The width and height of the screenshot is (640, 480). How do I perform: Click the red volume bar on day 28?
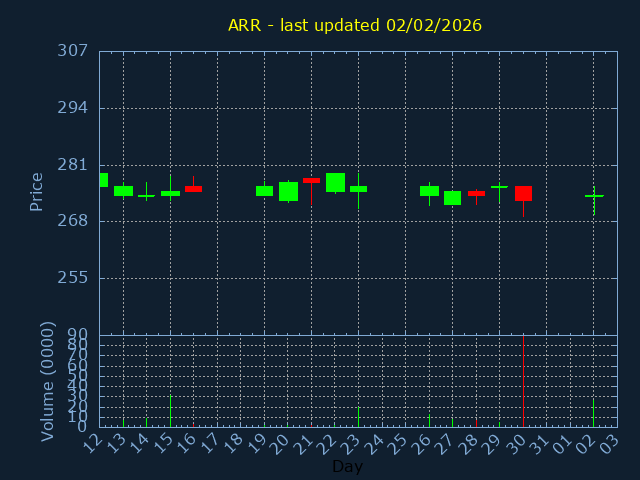click(x=476, y=422)
